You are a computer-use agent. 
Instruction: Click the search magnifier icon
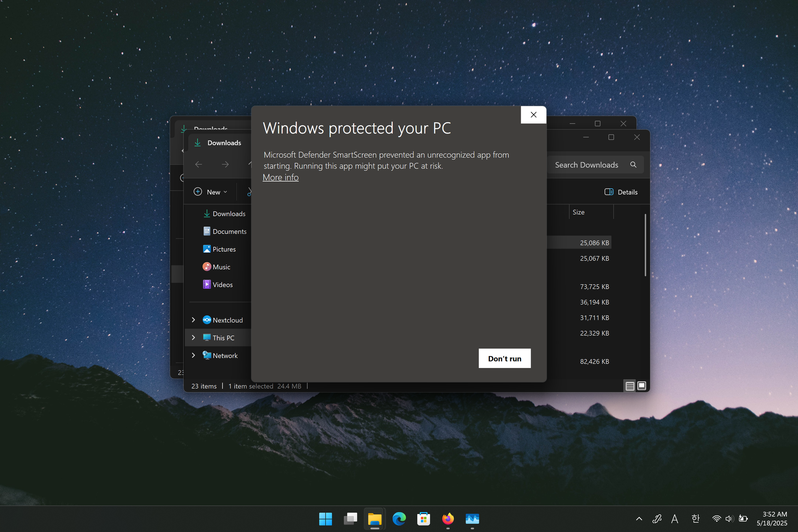[633, 165]
